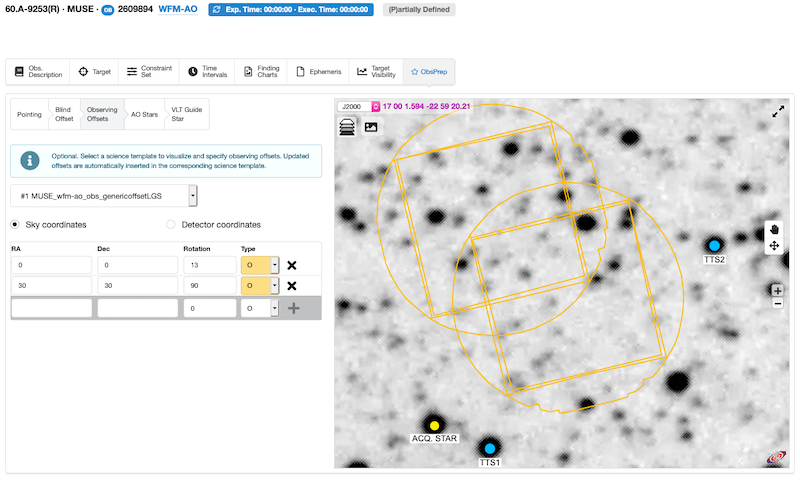The width and height of the screenshot is (800, 486).
Task: Select Sky coordinates radio button
Action: (x=16, y=225)
